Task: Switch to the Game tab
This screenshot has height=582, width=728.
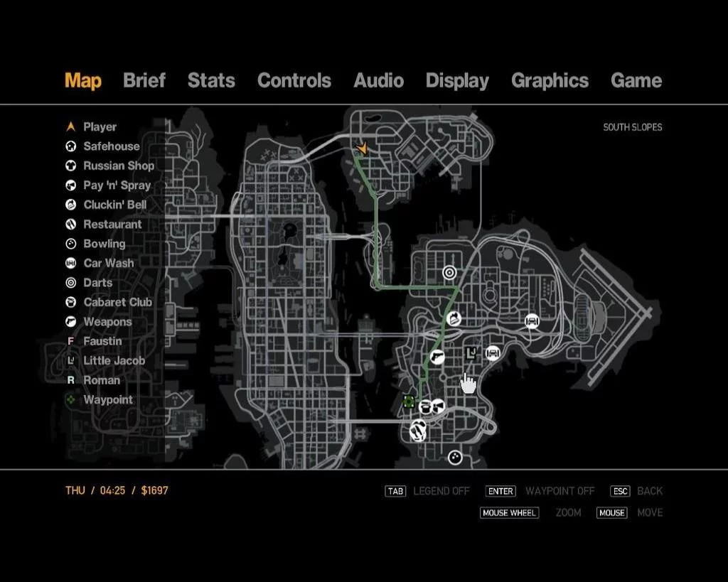Action: (636, 80)
